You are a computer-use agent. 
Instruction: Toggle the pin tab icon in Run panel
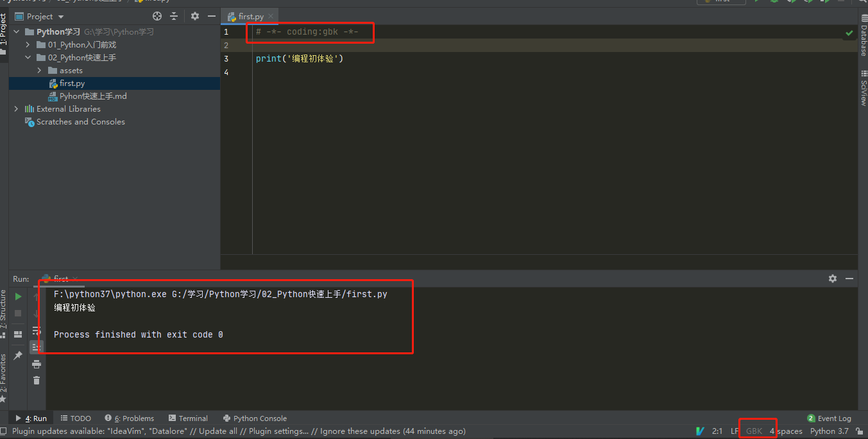coord(18,355)
